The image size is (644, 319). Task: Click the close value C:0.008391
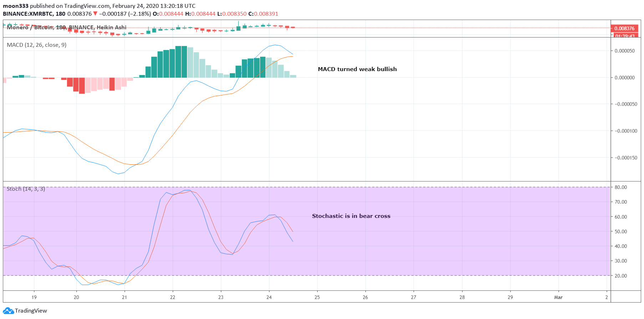coord(263,14)
